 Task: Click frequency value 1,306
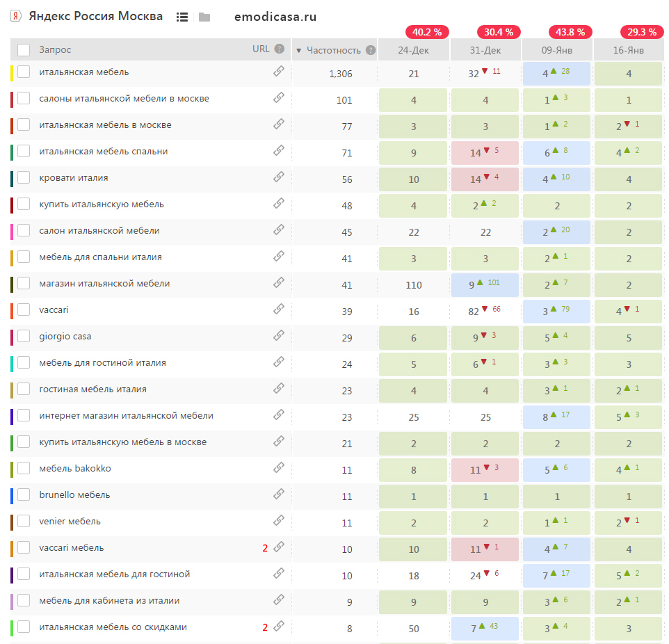[341, 74]
